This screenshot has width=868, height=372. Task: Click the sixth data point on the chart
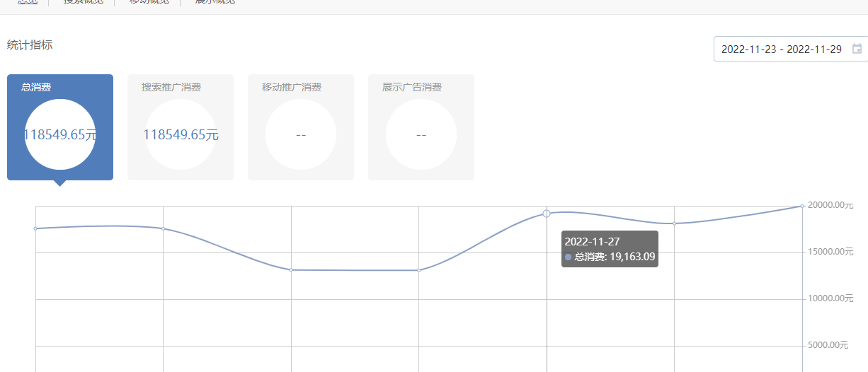[674, 223]
